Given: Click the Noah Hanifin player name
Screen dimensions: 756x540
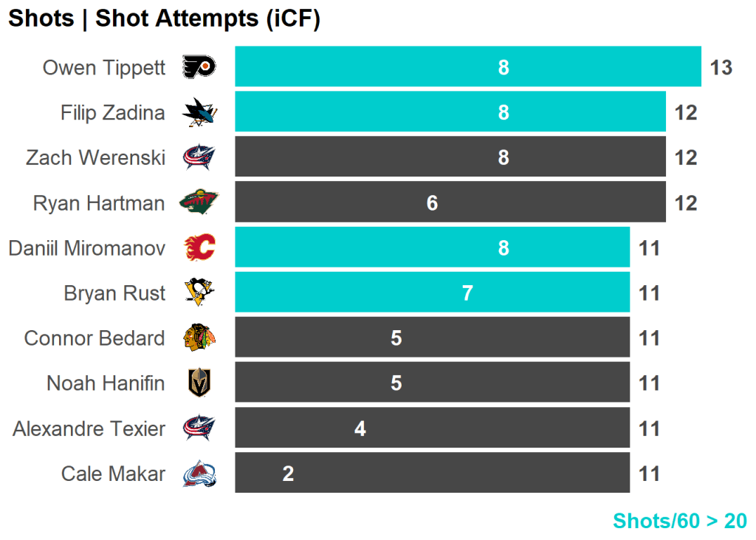Looking at the screenshot, I should click(106, 383).
